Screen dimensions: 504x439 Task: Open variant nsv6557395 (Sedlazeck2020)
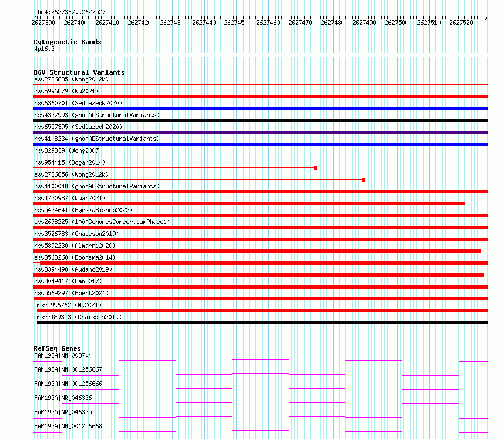click(x=78, y=127)
